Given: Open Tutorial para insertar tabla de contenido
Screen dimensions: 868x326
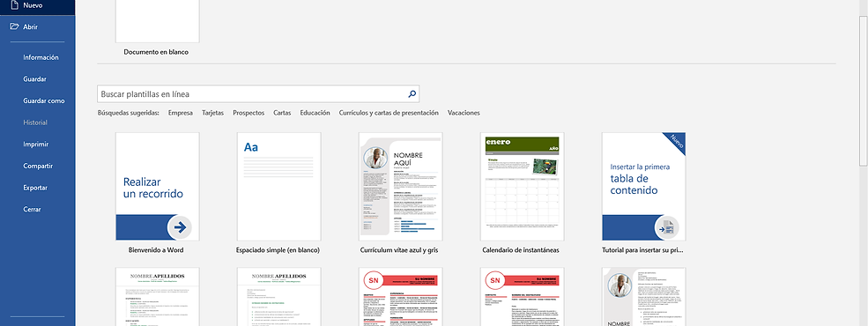Looking at the screenshot, I should (x=644, y=187).
